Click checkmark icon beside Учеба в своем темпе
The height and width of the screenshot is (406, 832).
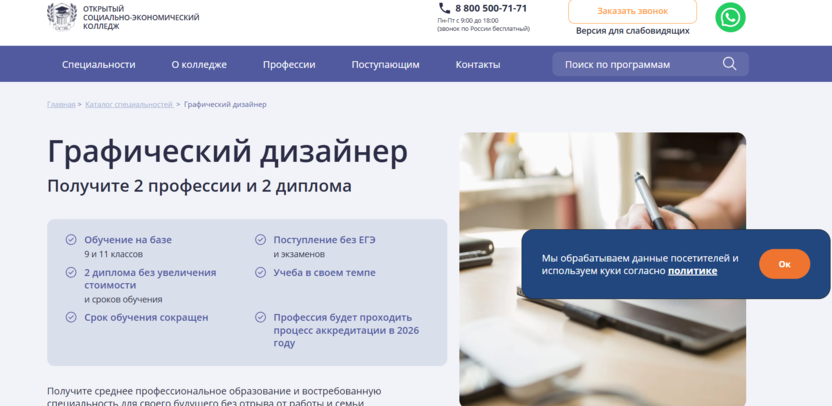[x=260, y=273]
